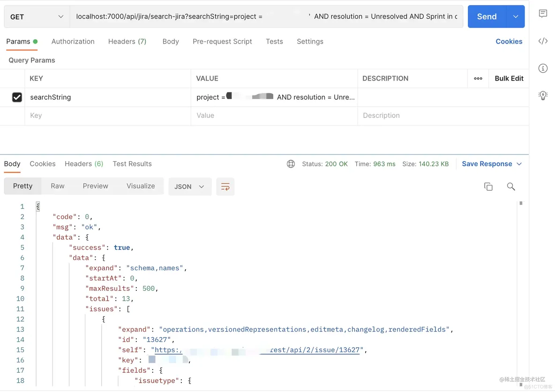Open the response Cookies tab

(43, 164)
